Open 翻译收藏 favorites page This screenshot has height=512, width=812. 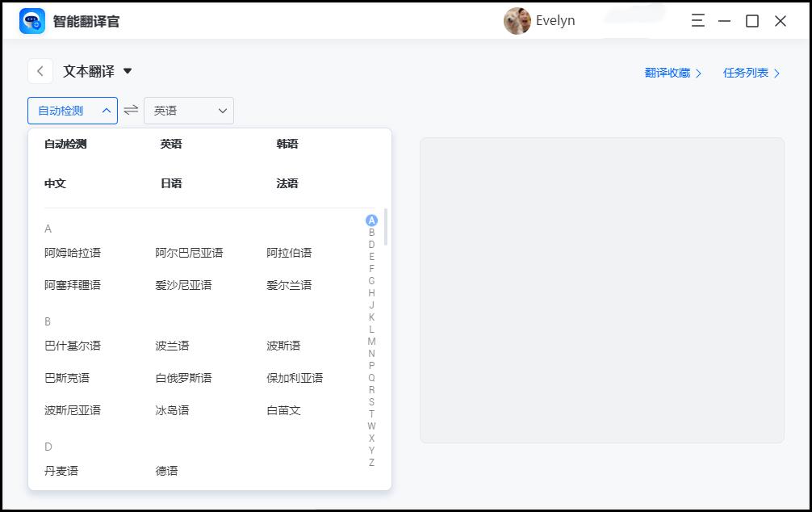(668, 72)
